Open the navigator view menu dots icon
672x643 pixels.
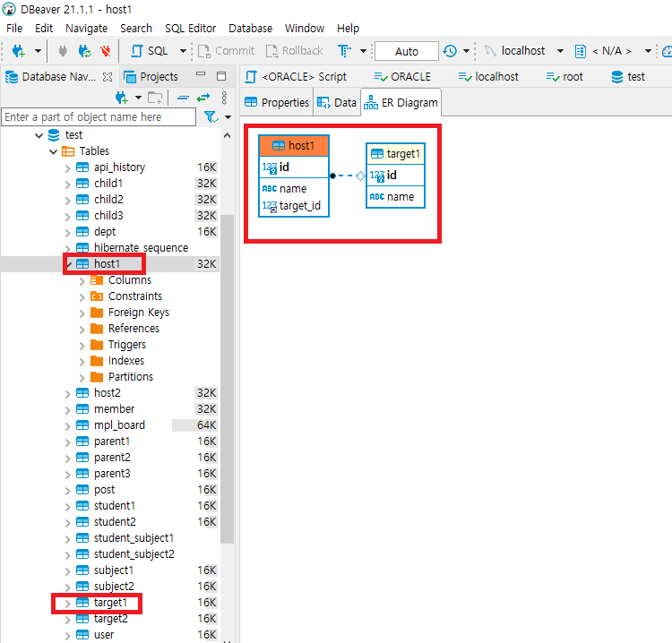click(224, 99)
